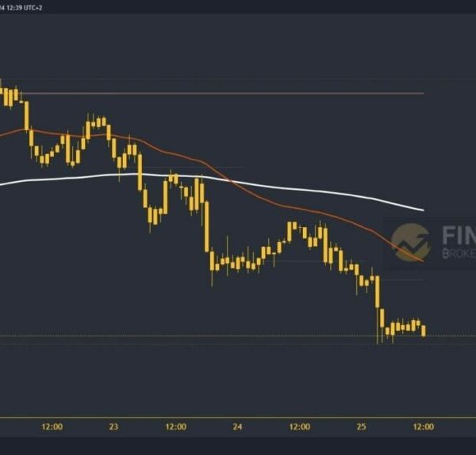Click the 12:00 label after date 25
The width and height of the screenshot is (476, 455).
point(424,426)
